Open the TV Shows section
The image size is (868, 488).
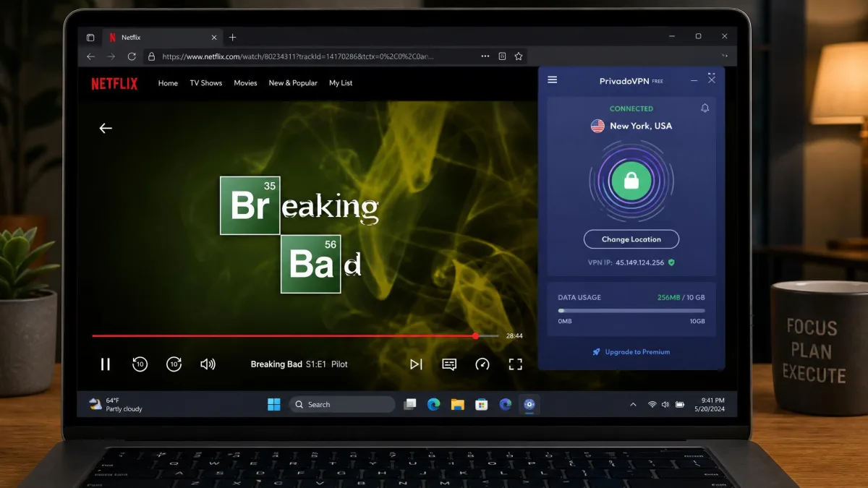pos(206,83)
